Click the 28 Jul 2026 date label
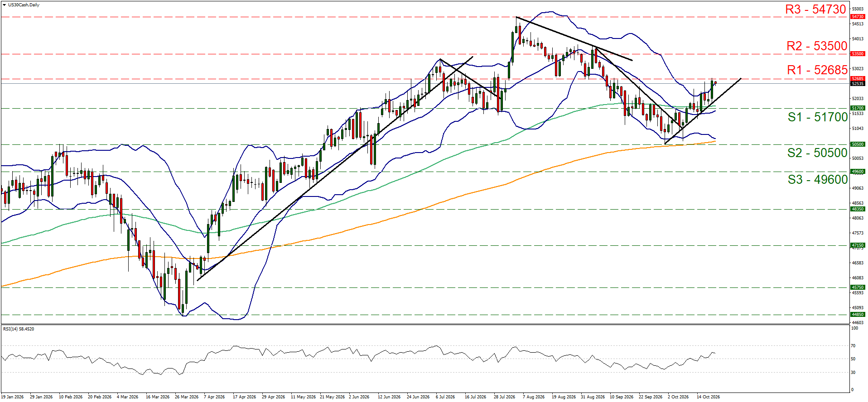Screen dimensions: 868x402 click(x=504, y=397)
